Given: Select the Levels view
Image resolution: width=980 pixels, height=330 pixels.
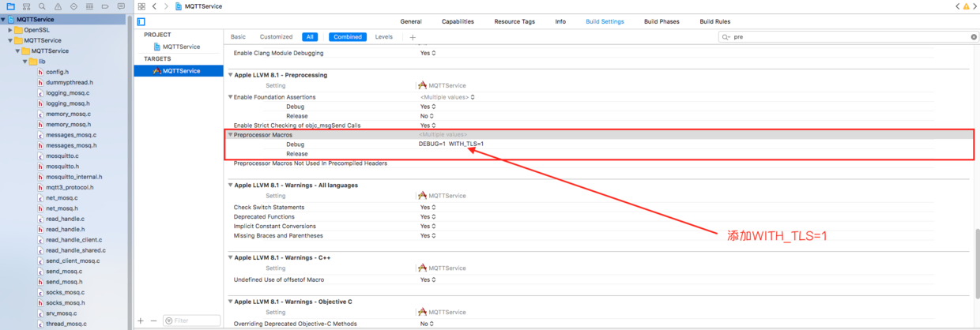Looking at the screenshot, I should 384,37.
